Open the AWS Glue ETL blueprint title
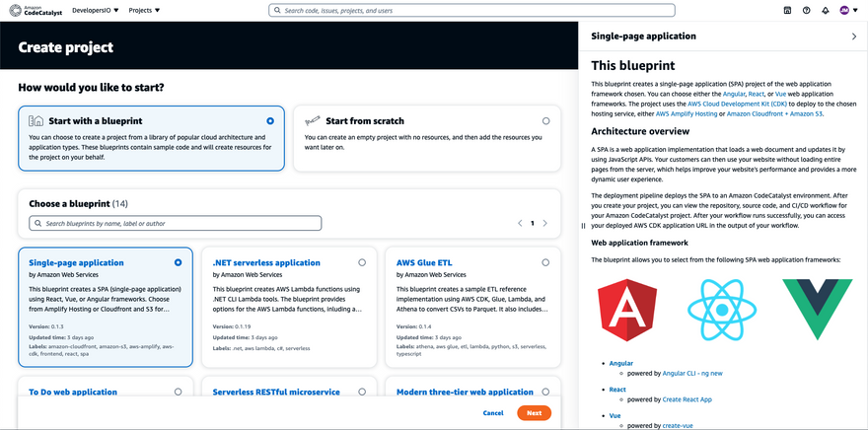Viewport: 868px width, 430px height. pos(424,262)
